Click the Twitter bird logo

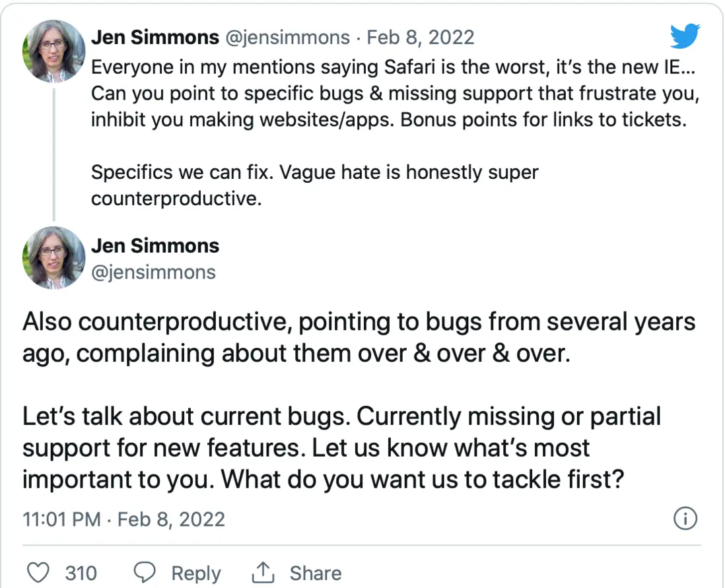685,37
